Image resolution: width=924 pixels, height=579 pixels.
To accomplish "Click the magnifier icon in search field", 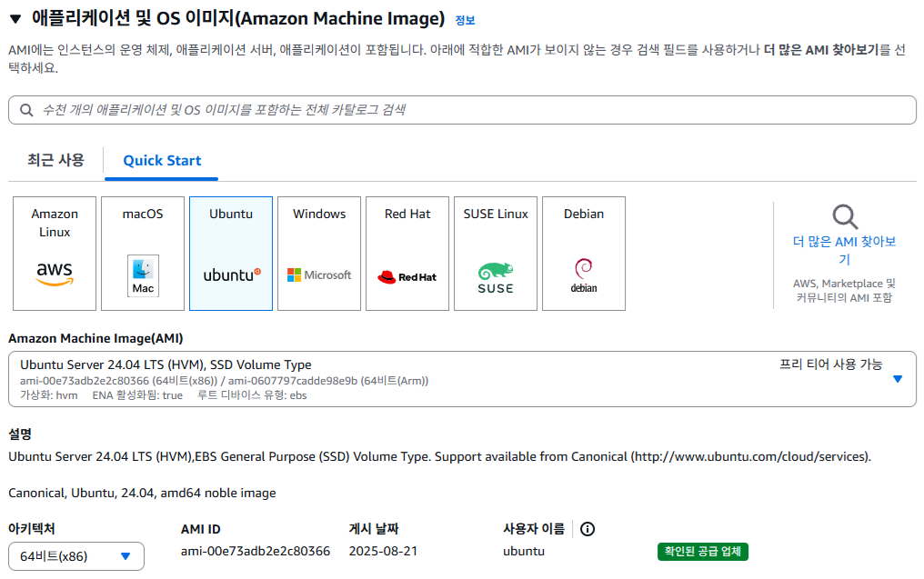I will (x=26, y=110).
